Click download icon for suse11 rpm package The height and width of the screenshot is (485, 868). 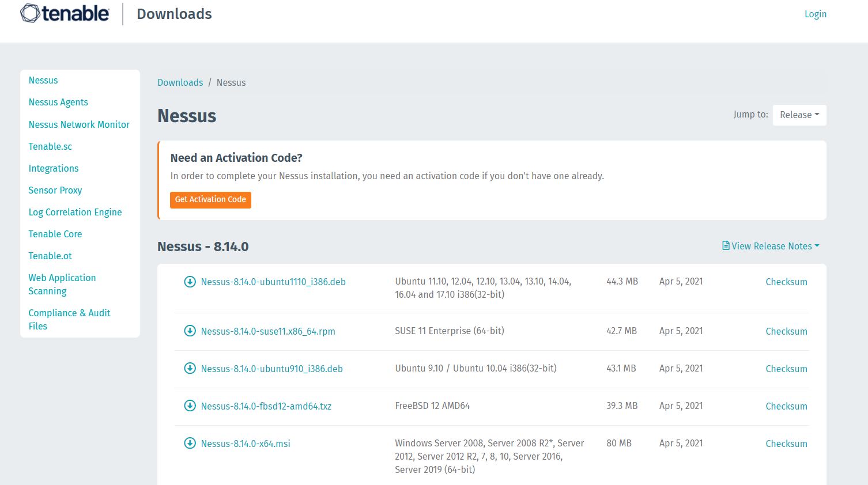pos(190,331)
